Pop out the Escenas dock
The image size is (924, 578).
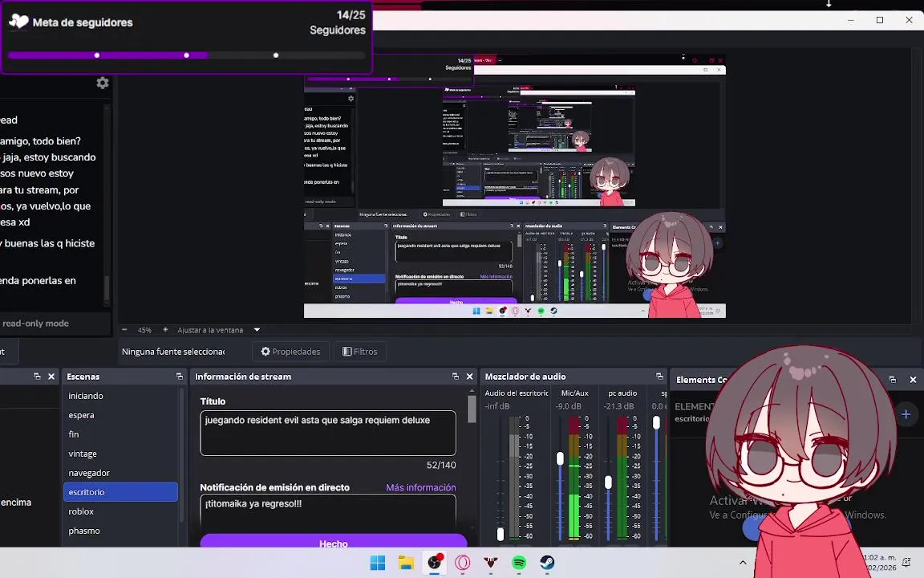pos(179,377)
